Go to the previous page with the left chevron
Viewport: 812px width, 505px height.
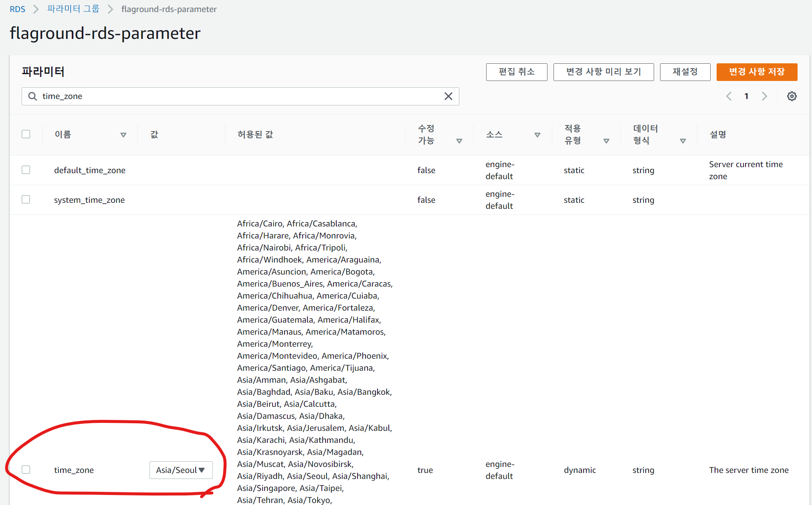pos(729,96)
